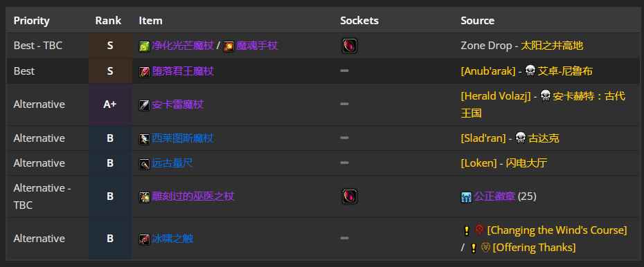Click the 远古量尺 item icon

(144, 164)
